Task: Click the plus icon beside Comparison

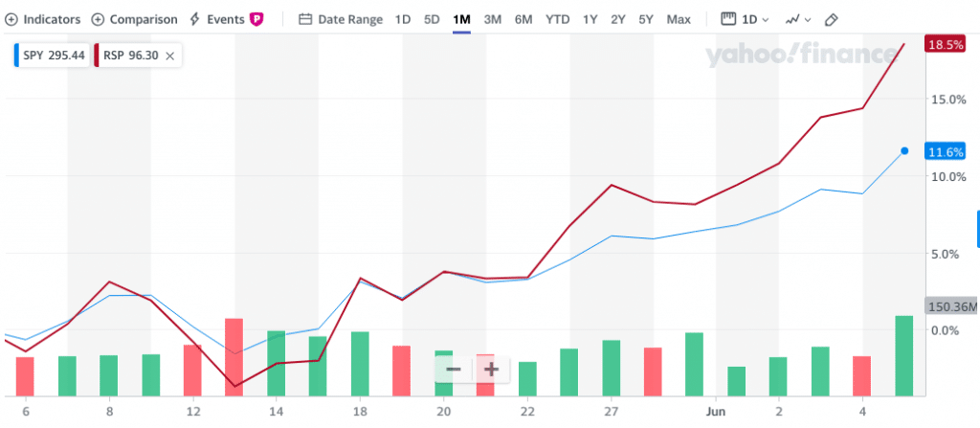Action: tap(98, 19)
